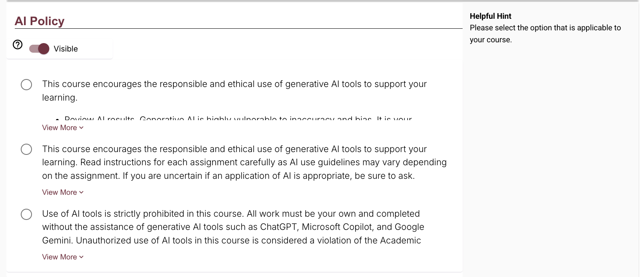Click the chevron beside the first View More
The width and height of the screenshot is (644, 277).
[81, 128]
